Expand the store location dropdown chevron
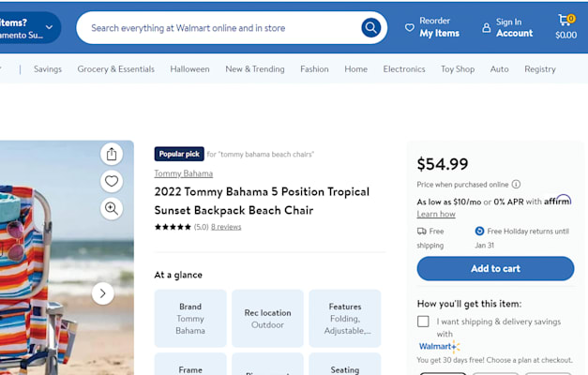 coord(49,28)
